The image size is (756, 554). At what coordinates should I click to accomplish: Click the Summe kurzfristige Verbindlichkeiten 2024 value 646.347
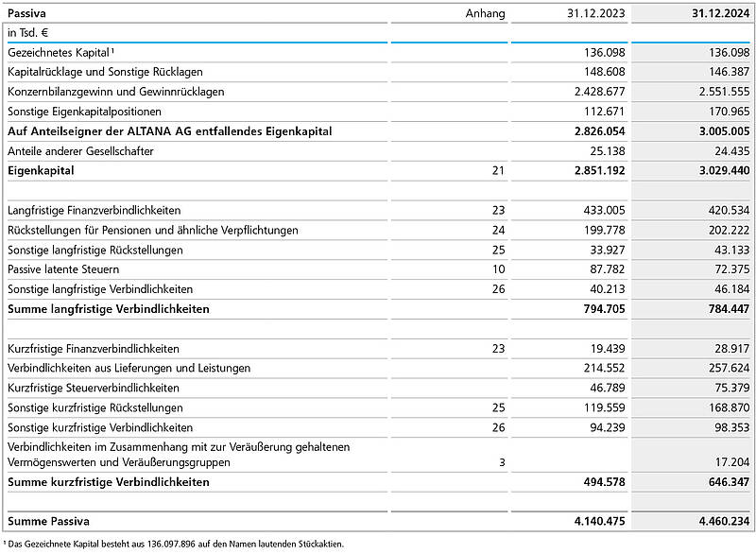tap(722, 482)
